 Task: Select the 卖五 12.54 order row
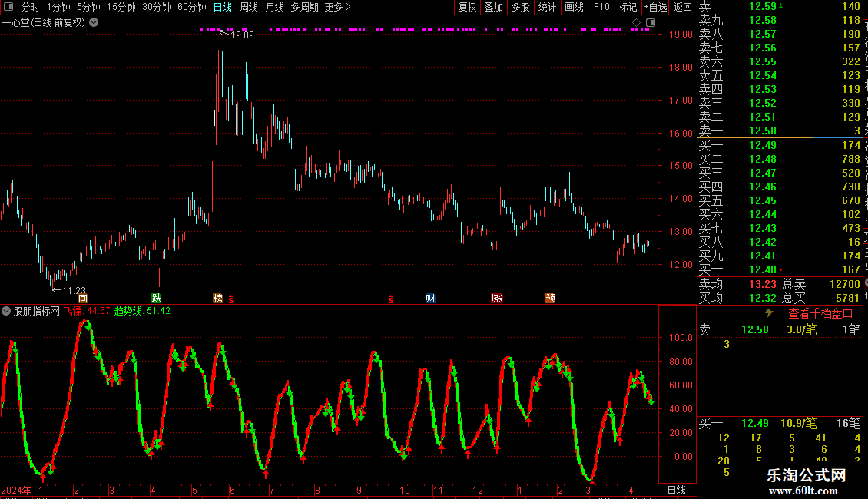(780, 75)
